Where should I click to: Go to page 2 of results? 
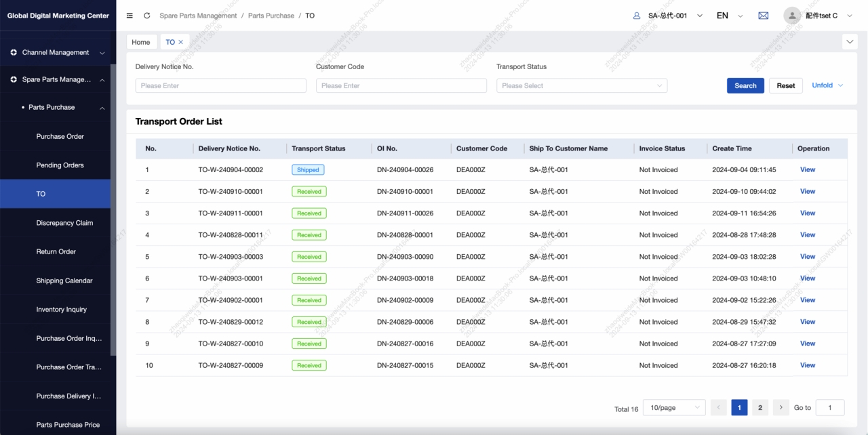click(760, 407)
